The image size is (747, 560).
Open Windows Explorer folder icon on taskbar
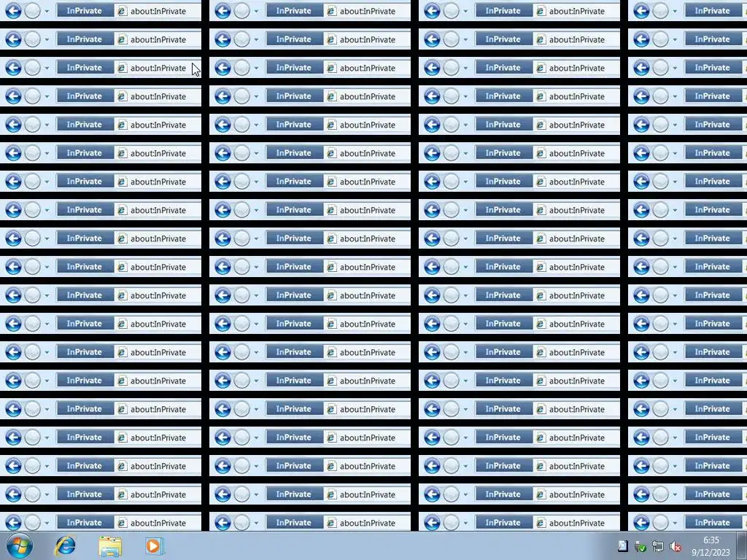click(x=110, y=545)
